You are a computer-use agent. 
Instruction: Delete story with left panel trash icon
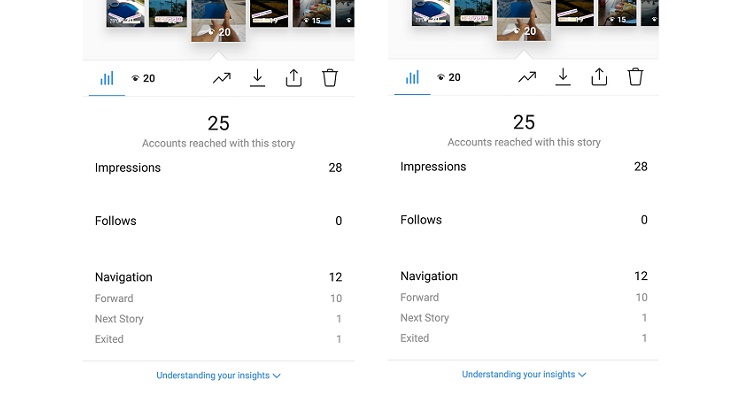tap(330, 77)
